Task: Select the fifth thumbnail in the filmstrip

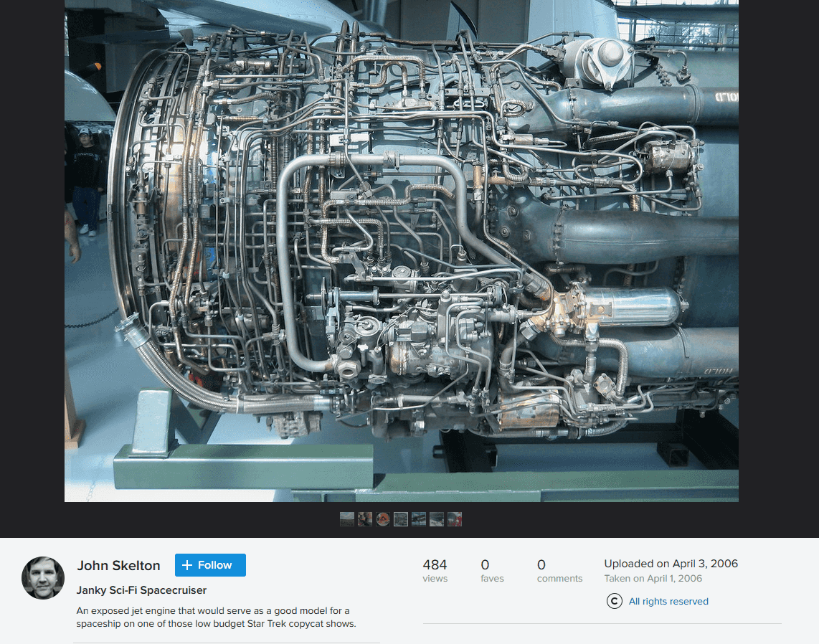Action: pyautogui.click(x=419, y=519)
